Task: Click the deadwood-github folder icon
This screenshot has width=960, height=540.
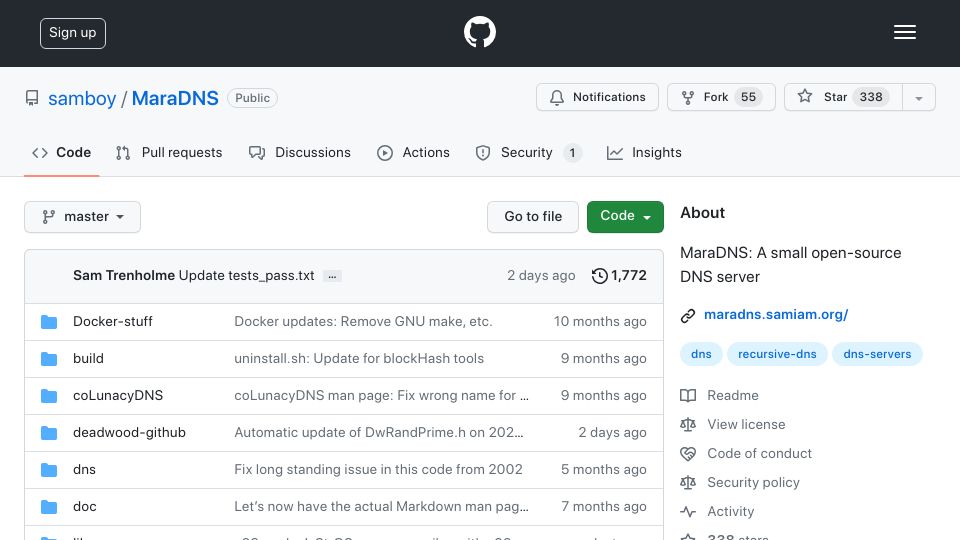Action: click(49, 433)
